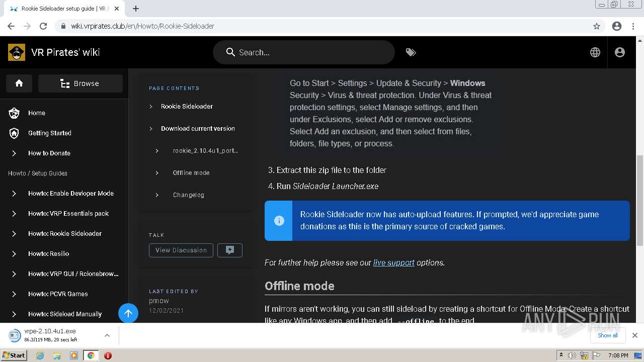Open Howto: Sideload Manually entry
644x362 pixels.
pyautogui.click(x=64, y=314)
